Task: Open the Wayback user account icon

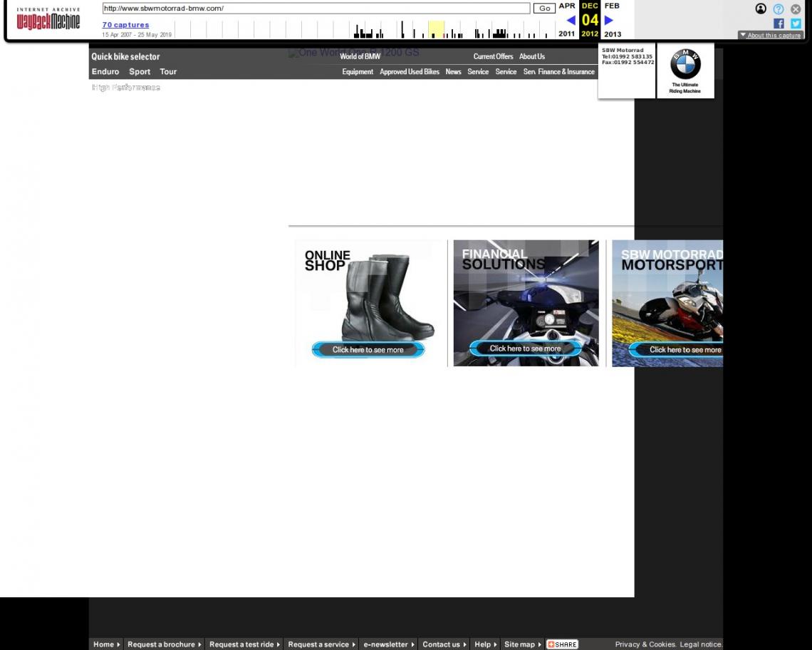Action: tap(761, 9)
